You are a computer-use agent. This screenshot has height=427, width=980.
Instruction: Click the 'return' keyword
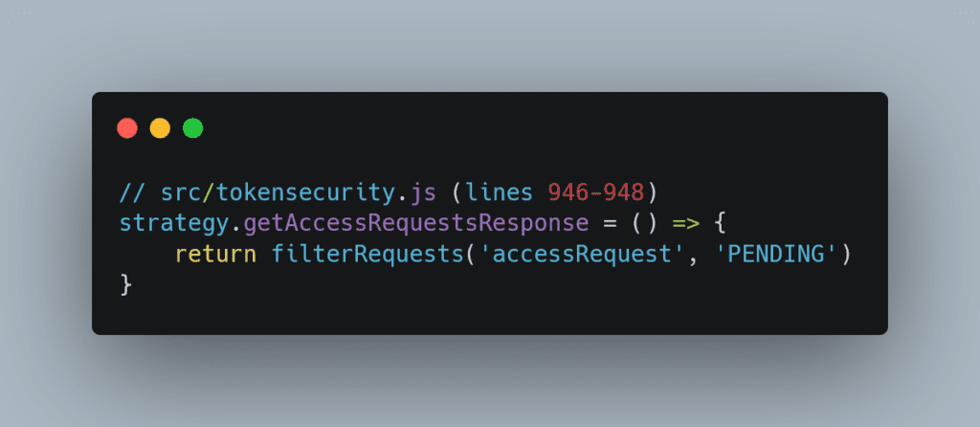[x=215, y=255]
